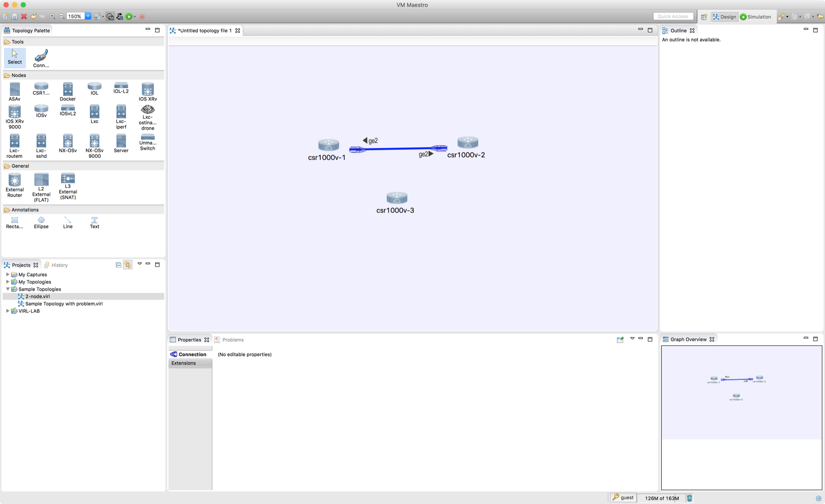
Task: Switch to the Simulation perspective
Action: click(x=757, y=17)
